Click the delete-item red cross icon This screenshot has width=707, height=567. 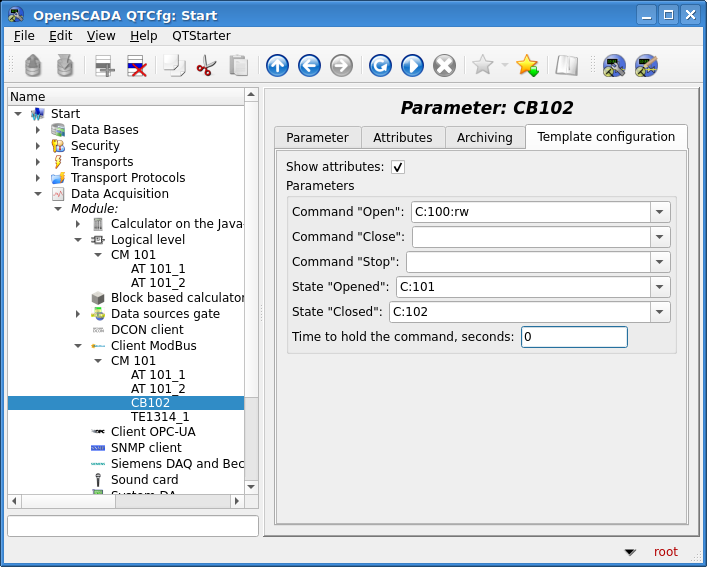(x=137, y=66)
